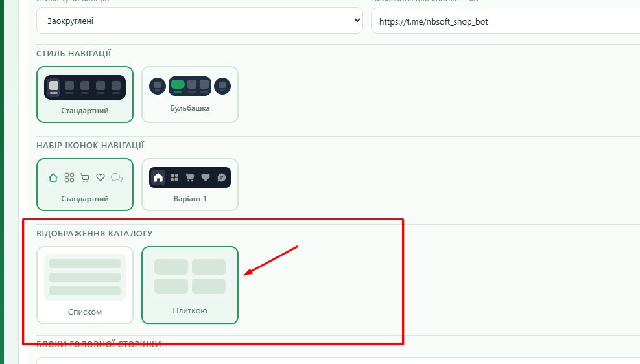Click the outline chat icon in Стандартний set
Image resolution: width=640 pixels, height=364 pixels.
point(117,177)
